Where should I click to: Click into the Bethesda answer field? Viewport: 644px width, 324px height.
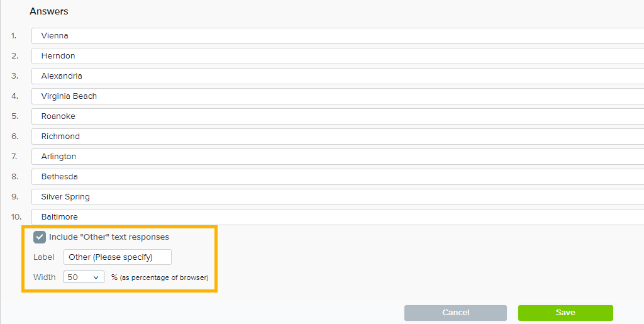point(337,177)
